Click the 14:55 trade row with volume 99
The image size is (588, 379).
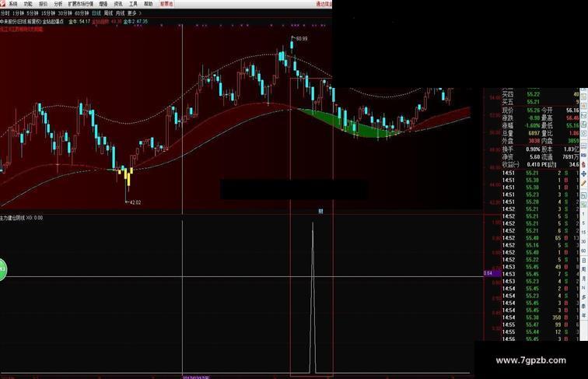click(541, 325)
